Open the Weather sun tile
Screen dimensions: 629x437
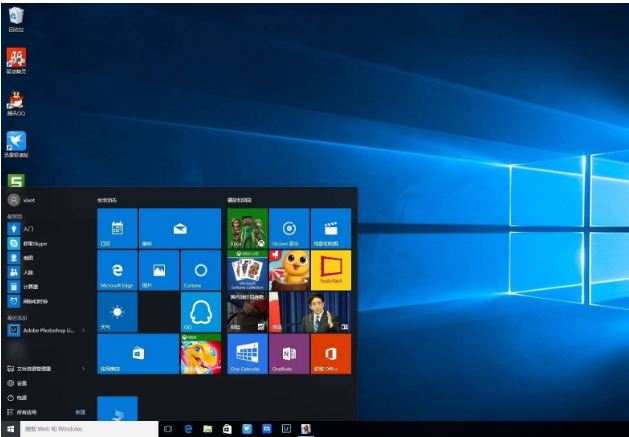tap(117, 312)
